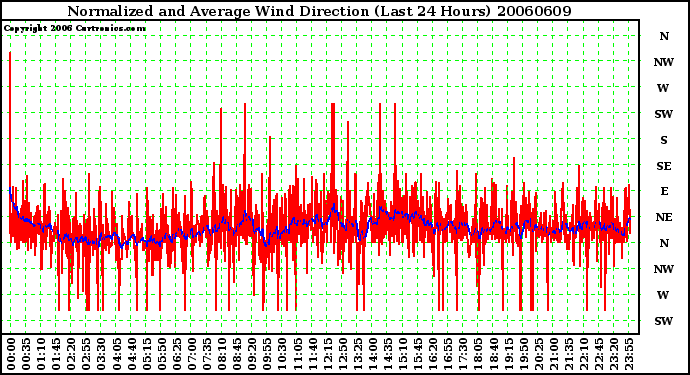
Task: Click the 08:45 time label
Action: pos(237,354)
